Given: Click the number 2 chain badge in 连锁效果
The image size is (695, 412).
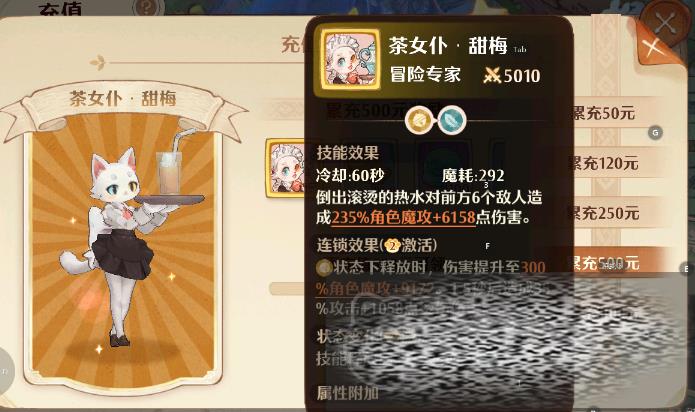Looking at the screenshot, I should point(392,245).
